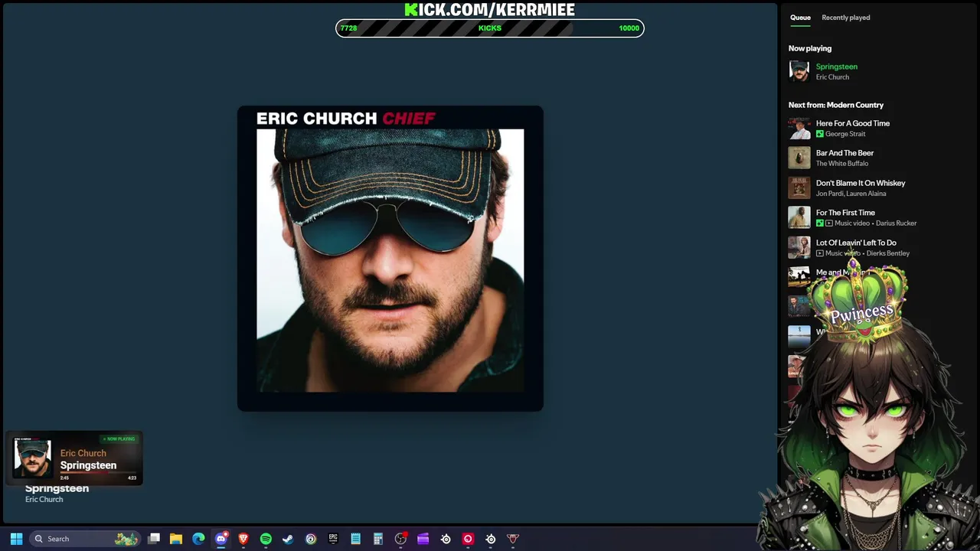980x551 pixels.
Task: Select Here For A Good Time in the queue
Action: click(x=853, y=123)
